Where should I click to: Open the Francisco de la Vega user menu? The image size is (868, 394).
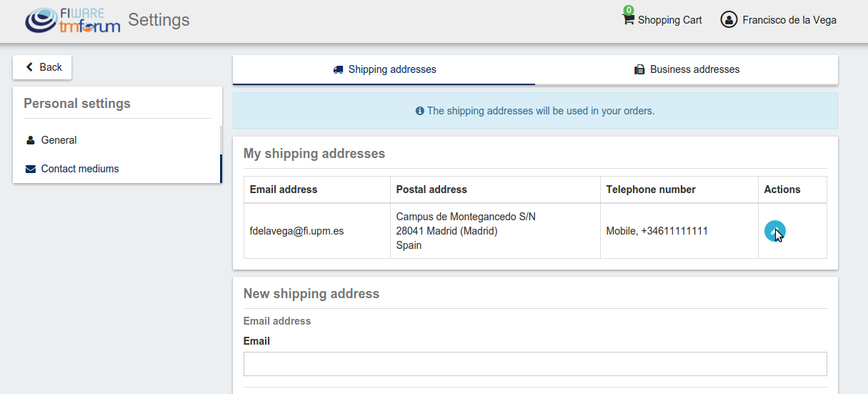point(779,20)
